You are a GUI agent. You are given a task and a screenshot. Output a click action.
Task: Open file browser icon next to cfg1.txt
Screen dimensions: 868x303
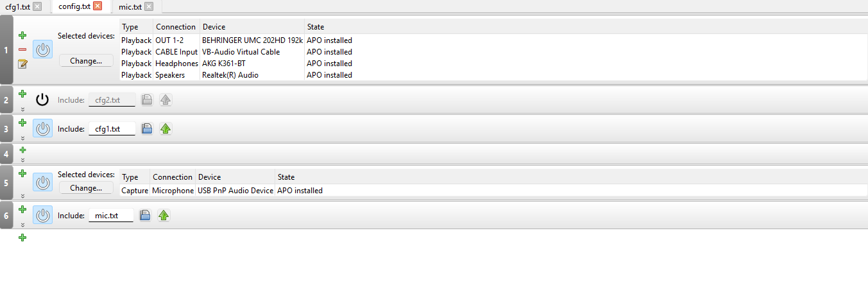pos(147,129)
